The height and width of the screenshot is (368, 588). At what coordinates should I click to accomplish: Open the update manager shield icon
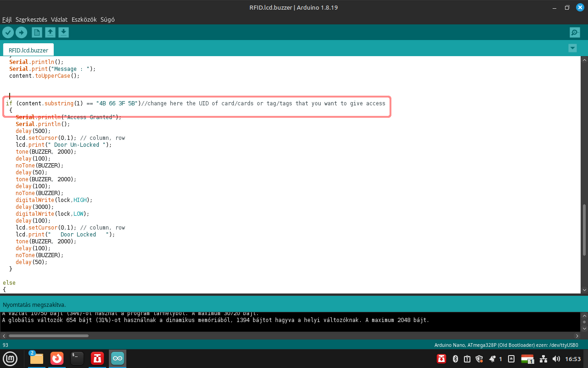[479, 359]
